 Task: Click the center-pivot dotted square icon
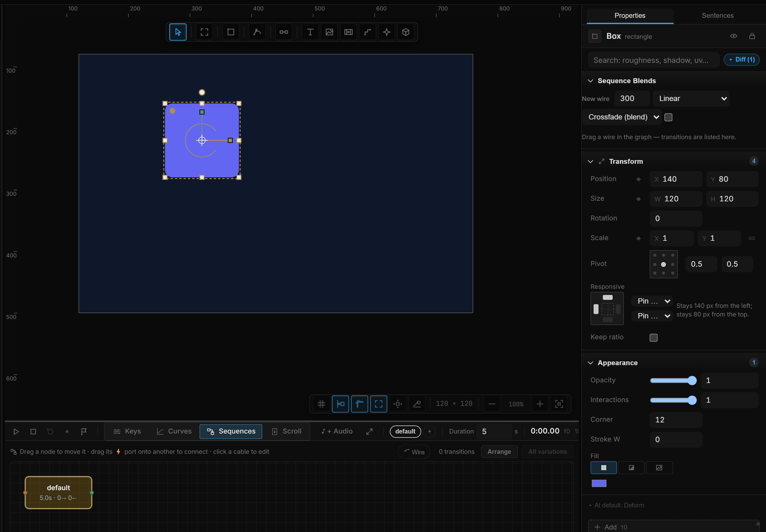coord(398,404)
